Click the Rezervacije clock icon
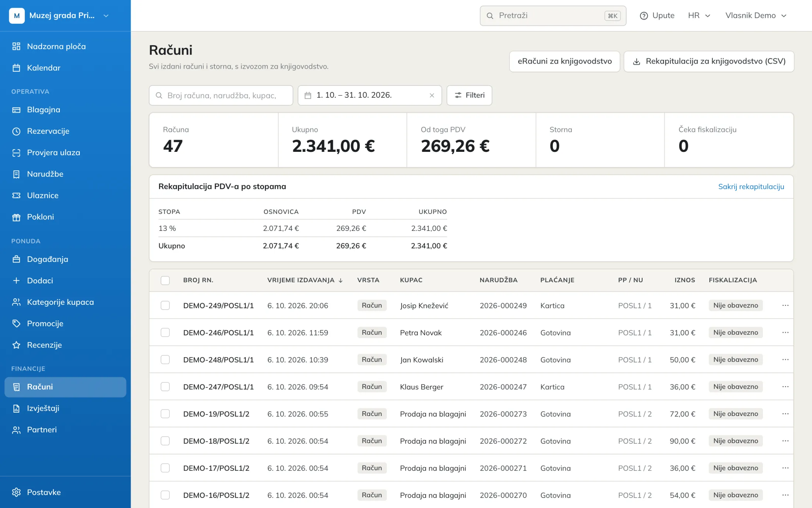The width and height of the screenshot is (812, 508). point(16,131)
